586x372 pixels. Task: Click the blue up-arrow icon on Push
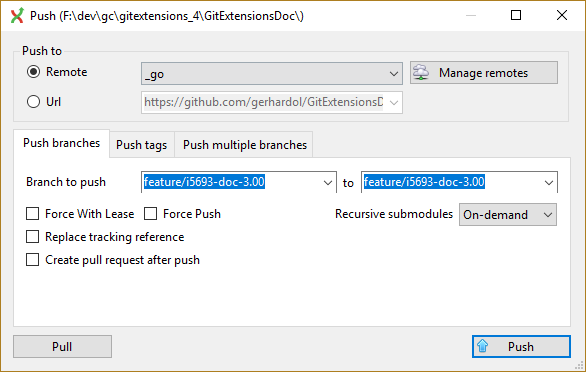click(x=482, y=346)
